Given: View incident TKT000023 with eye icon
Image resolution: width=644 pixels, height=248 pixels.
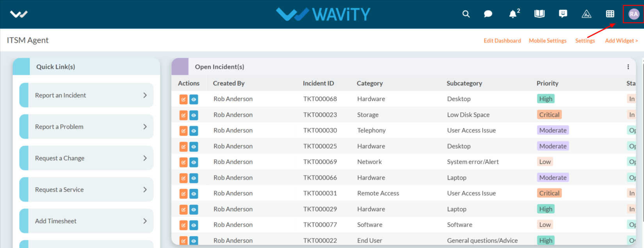Looking at the screenshot, I should point(194,115).
